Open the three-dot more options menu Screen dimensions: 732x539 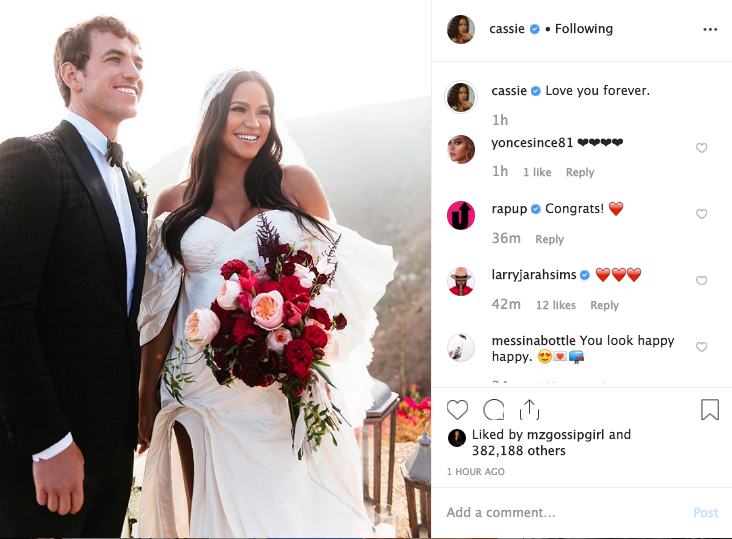click(710, 29)
